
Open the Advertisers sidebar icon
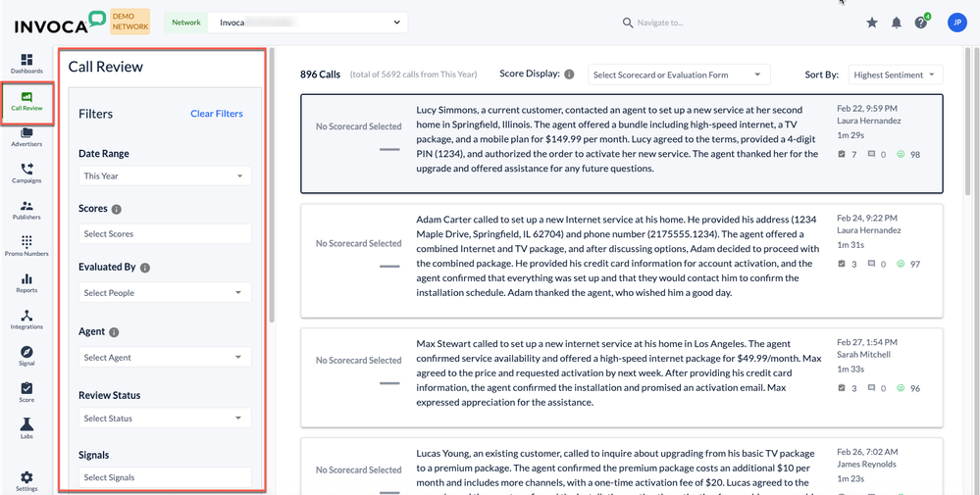26,135
